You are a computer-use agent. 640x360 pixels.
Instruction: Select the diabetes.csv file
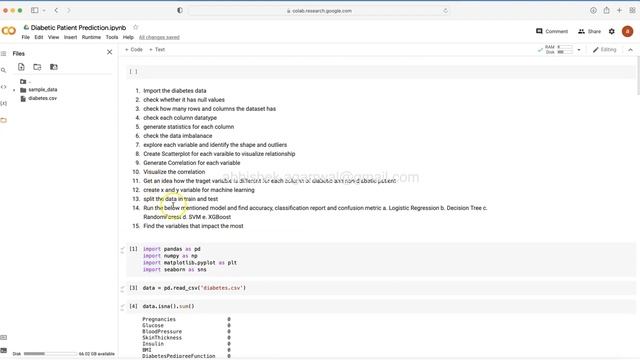point(42,98)
